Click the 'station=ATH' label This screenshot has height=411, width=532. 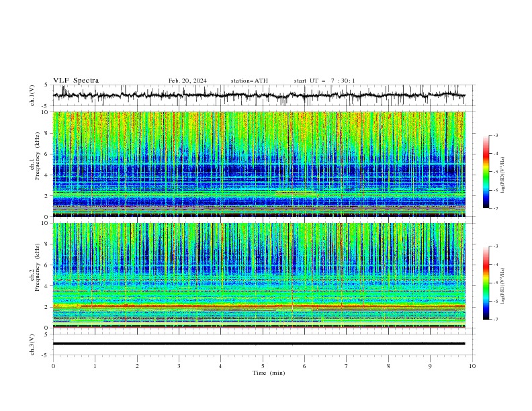click(x=249, y=81)
